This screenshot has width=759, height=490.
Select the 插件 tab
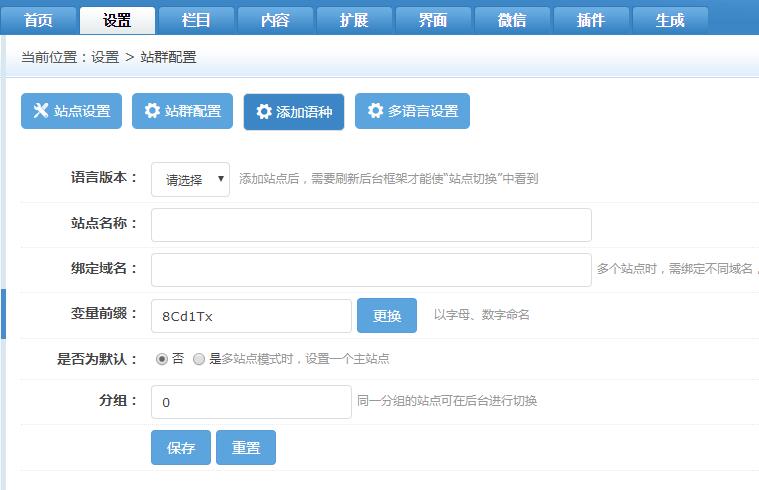(x=591, y=20)
